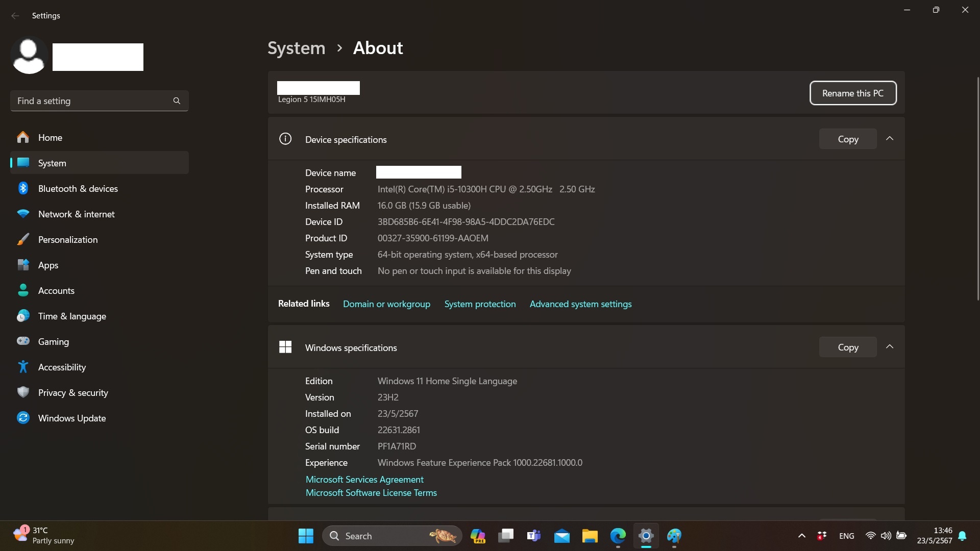Click the Windows logo in Windows specifications
This screenshot has width=980, height=551.
click(285, 347)
